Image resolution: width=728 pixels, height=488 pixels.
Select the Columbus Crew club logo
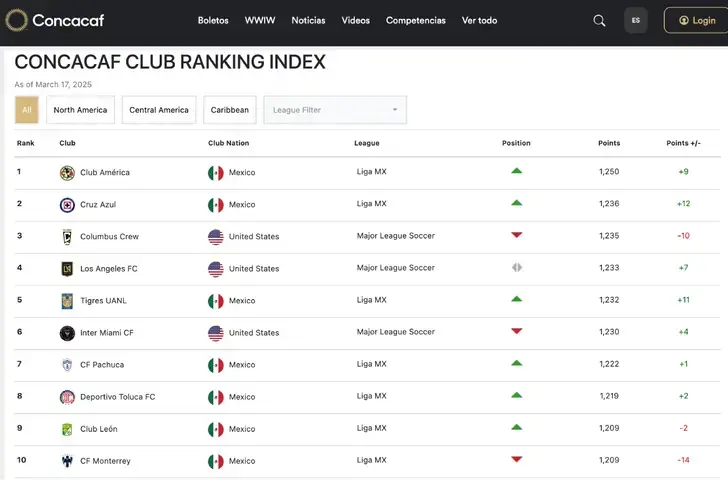(67, 237)
